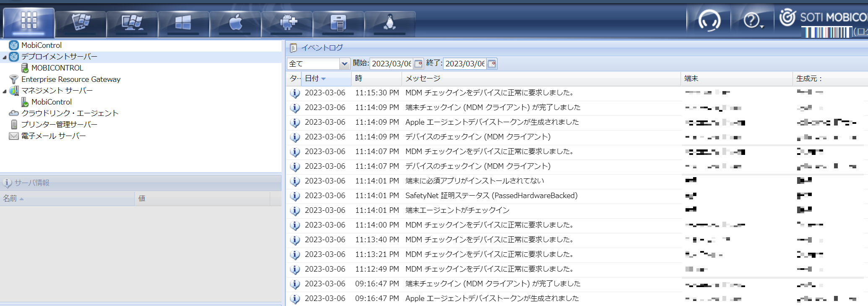
Task: Open the printers platform tab
Action: [x=338, y=24]
